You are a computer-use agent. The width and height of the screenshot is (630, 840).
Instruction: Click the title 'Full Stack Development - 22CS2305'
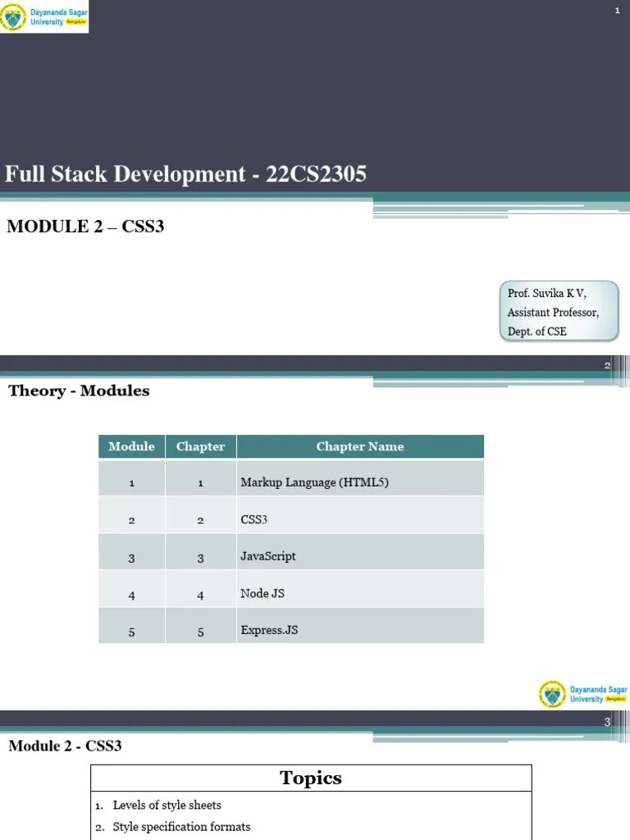pos(186,174)
